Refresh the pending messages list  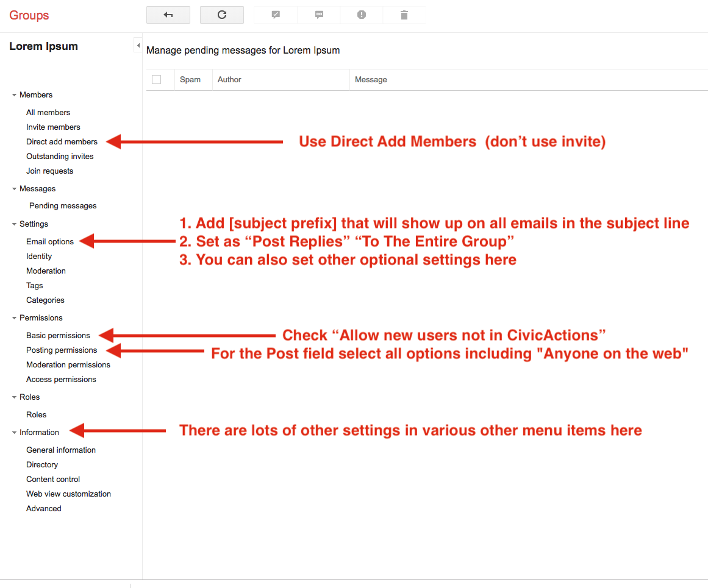[222, 15]
